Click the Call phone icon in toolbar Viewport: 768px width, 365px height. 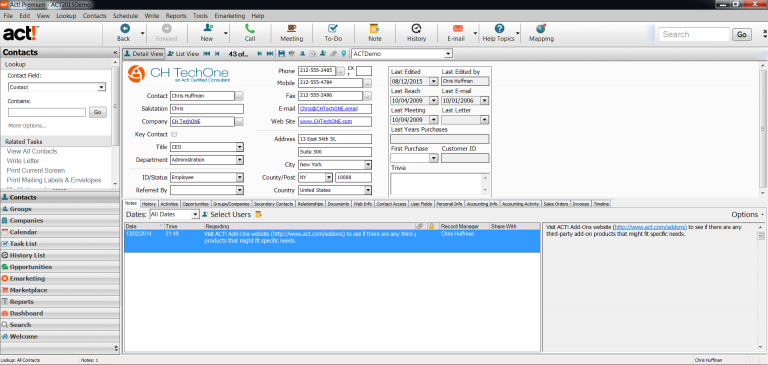tap(250, 29)
